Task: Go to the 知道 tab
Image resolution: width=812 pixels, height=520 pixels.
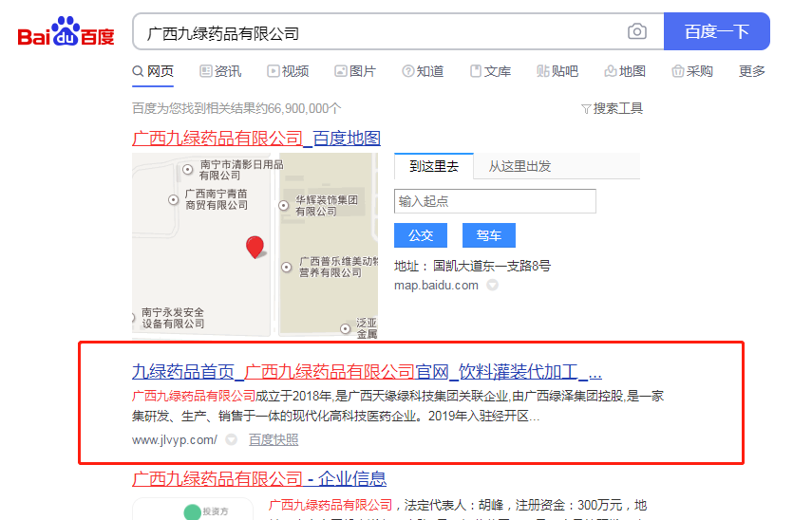Action: 423,71
